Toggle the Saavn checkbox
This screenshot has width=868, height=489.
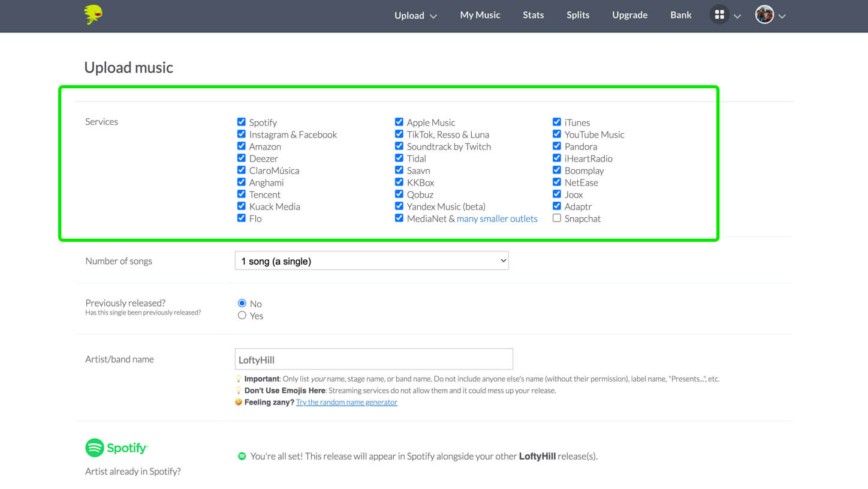click(x=399, y=170)
